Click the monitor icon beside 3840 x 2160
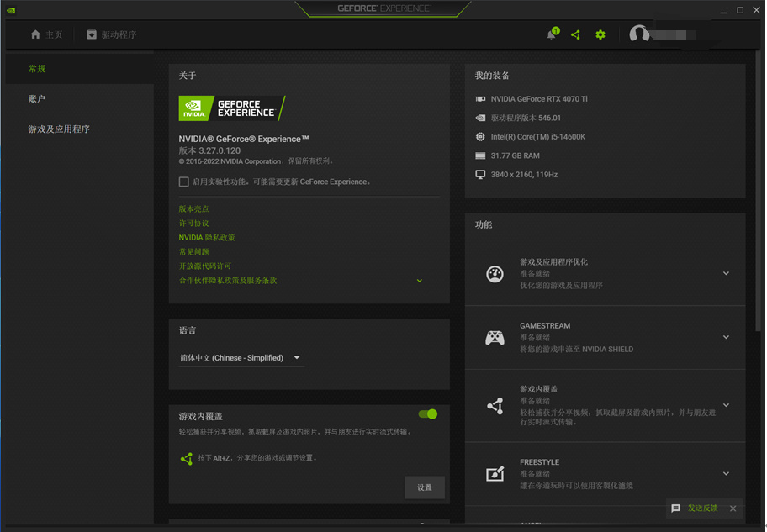The width and height of the screenshot is (767, 532). [480, 175]
